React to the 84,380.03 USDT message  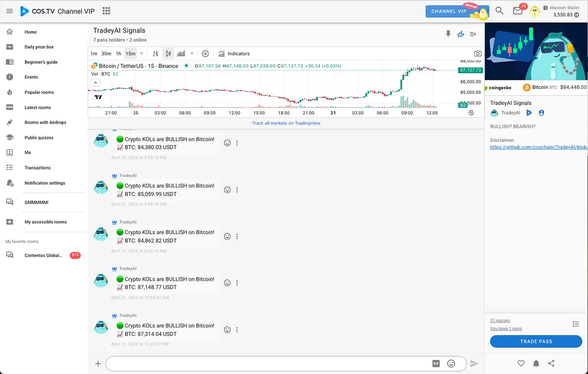(x=227, y=143)
